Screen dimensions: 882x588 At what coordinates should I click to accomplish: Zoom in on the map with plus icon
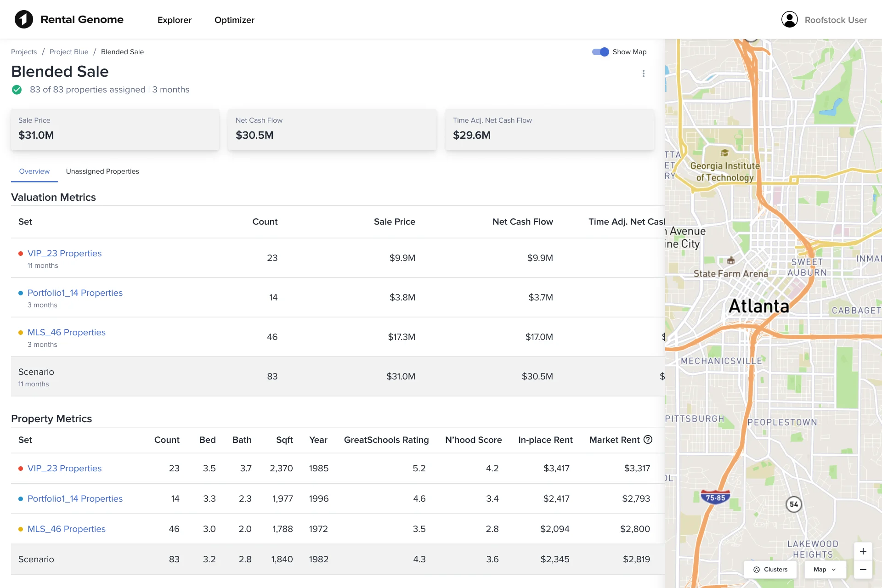[863, 552]
